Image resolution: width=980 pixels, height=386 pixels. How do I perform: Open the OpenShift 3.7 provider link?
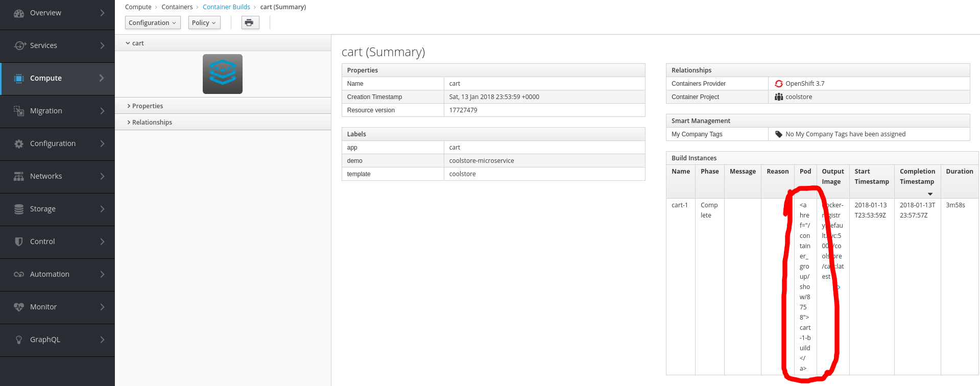[805, 84]
